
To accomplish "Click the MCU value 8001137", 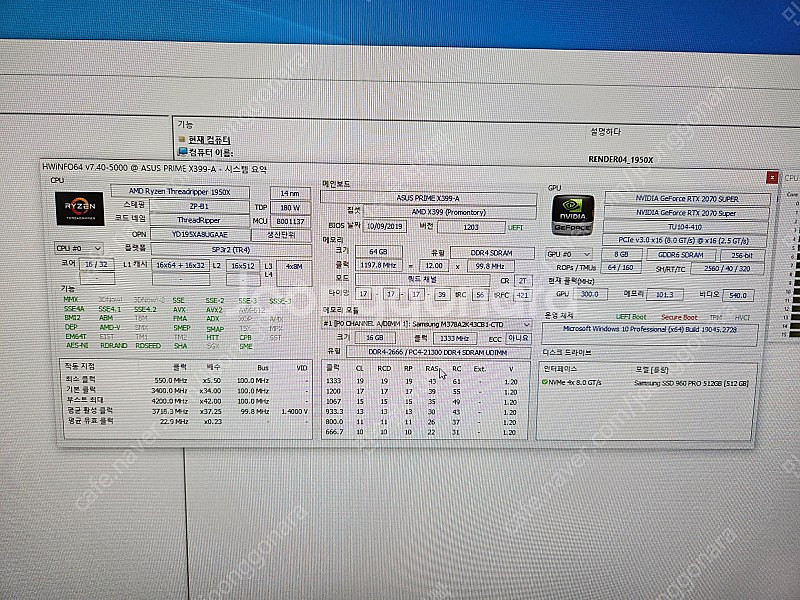I will [290, 221].
